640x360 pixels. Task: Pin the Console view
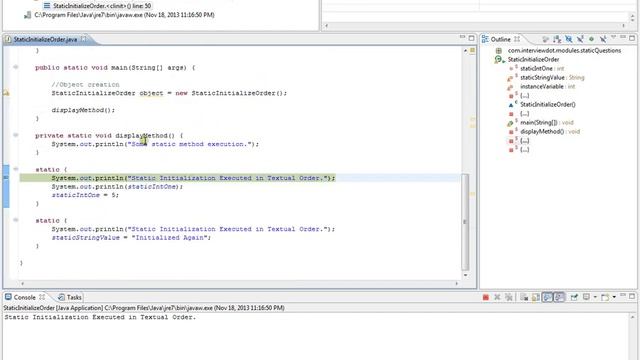pos(574,298)
